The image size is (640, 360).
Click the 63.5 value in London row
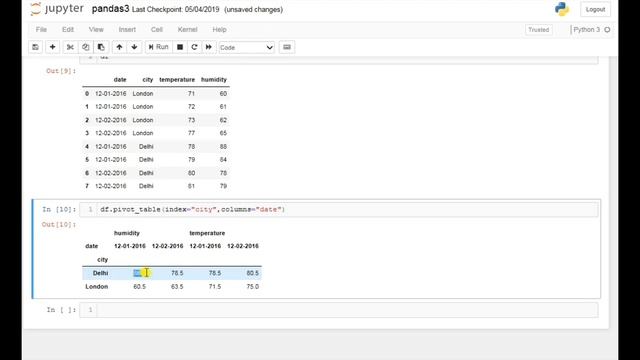click(x=177, y=287)
